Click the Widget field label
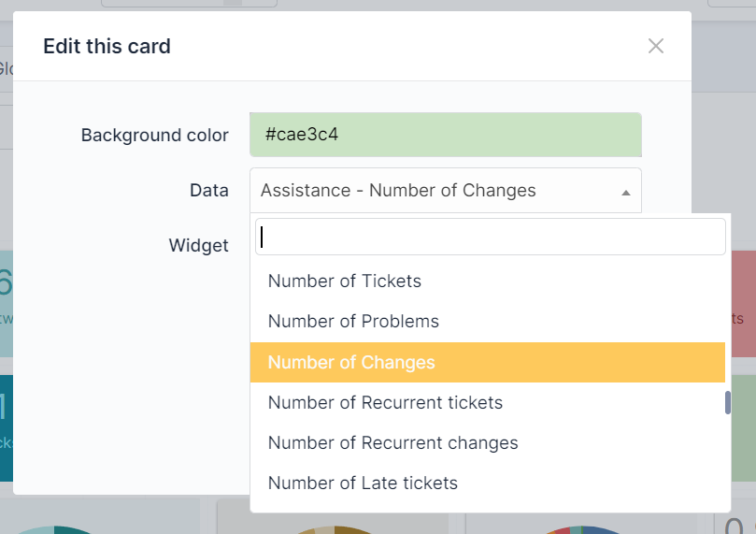 click(198, 246)
